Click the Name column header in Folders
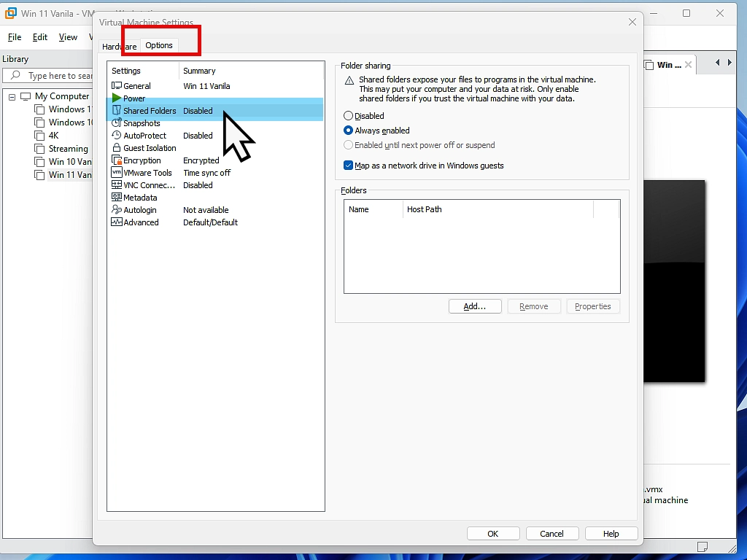 coord(373,209)
